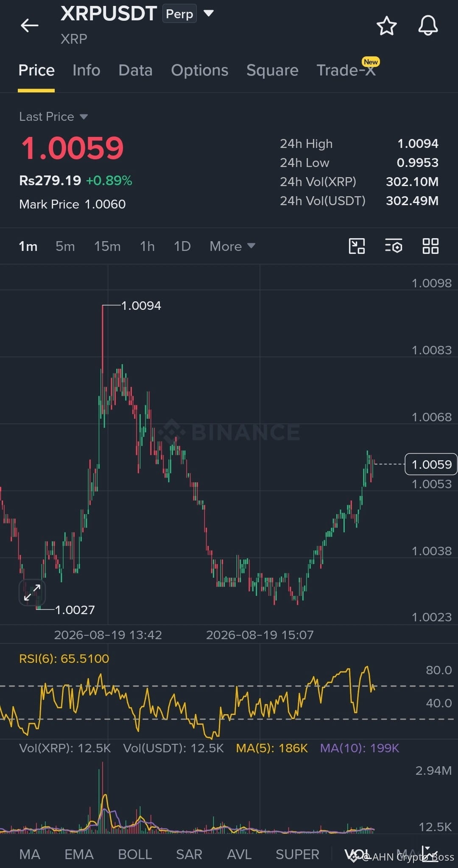This screenshot has width=458, height=868.
Task: Enable the SAR indicator
Action: tap(189, 854)
